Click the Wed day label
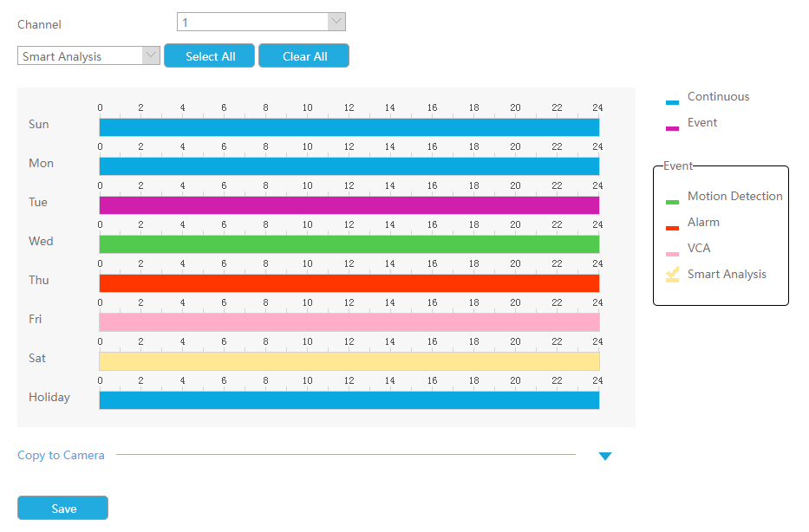Viewport: 809px width, 532px height. (41, 241)
